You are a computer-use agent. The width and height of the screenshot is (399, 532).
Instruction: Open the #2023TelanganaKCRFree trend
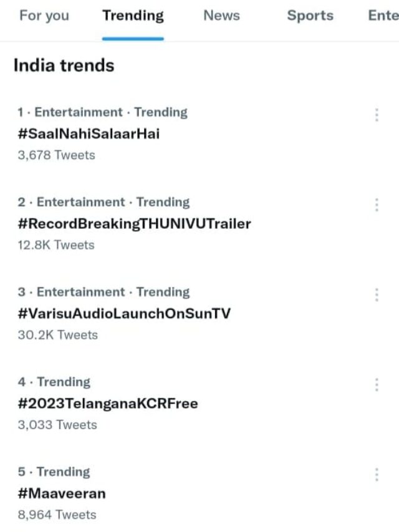click(x=107, y=404)
